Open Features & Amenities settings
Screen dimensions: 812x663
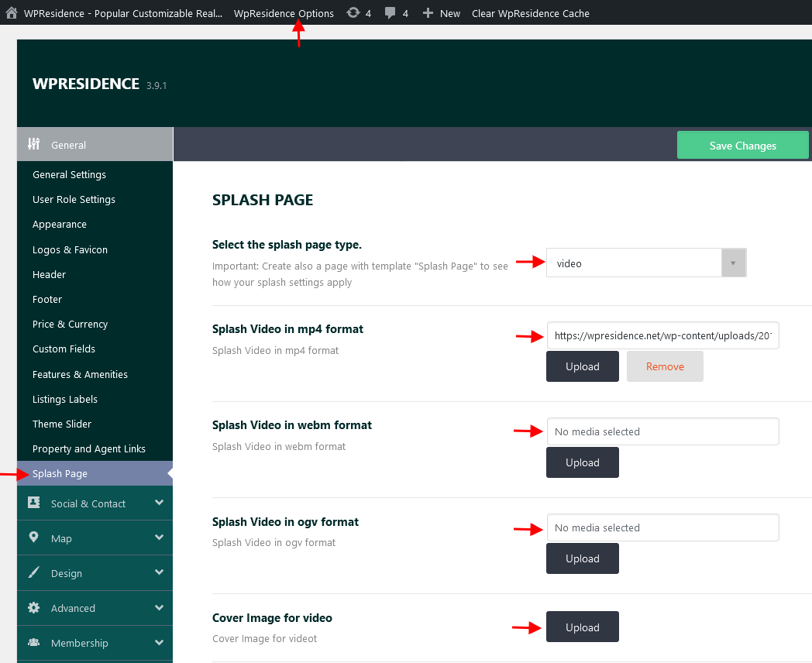tap(80, 374)
